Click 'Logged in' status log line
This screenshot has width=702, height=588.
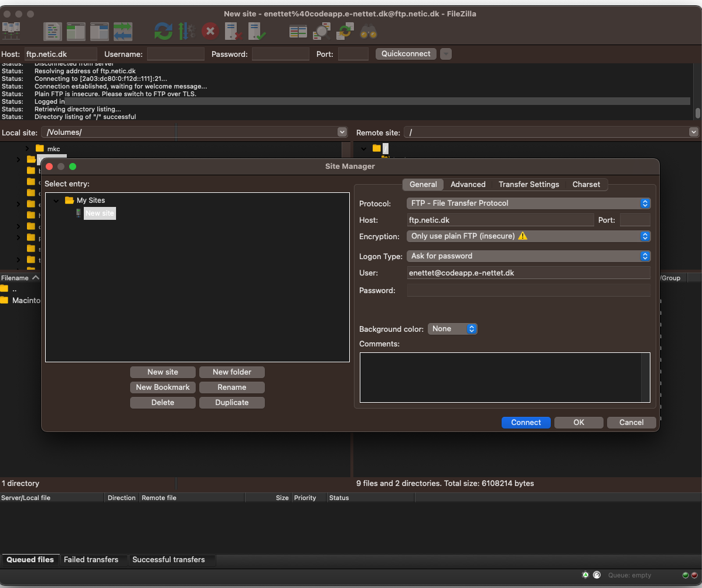(x=49, y=101)
